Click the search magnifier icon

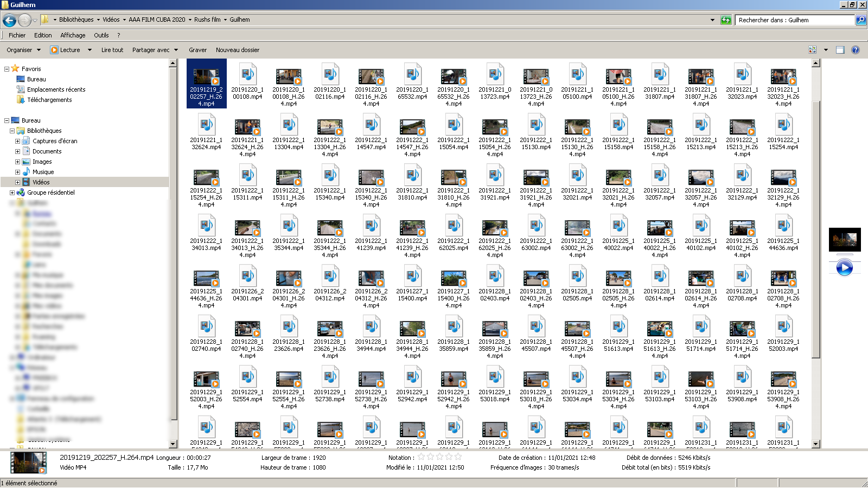click(x=860, y=20)
